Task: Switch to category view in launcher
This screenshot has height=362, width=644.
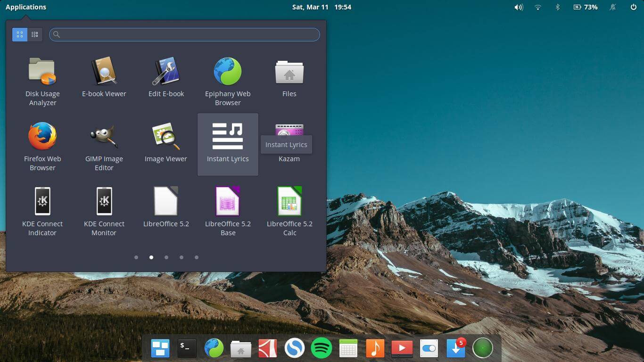Action: coord(35,34)
